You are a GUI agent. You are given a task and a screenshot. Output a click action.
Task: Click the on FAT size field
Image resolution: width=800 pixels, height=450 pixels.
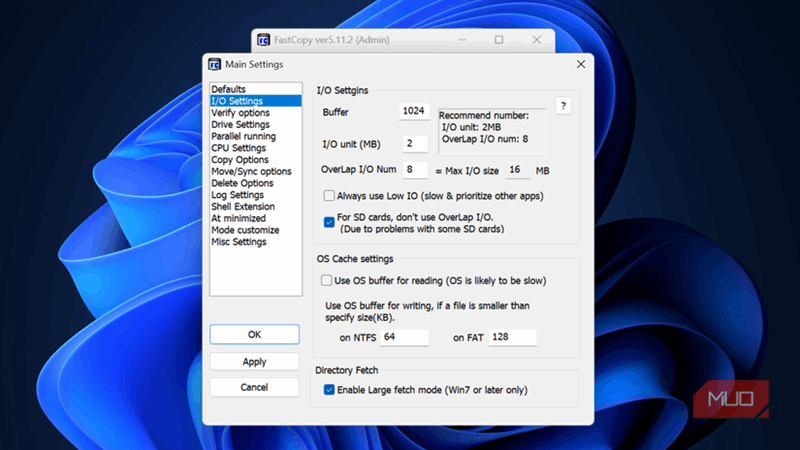pos(512,337)
